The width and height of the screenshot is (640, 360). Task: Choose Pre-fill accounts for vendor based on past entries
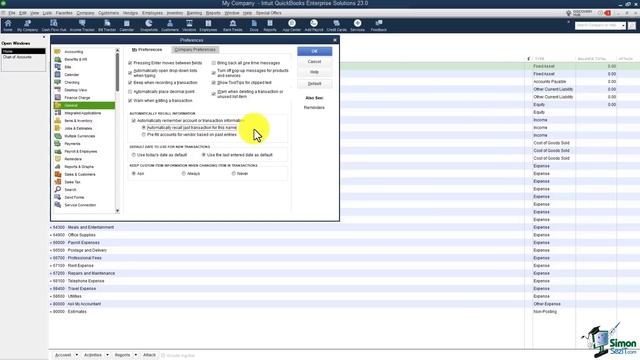click(144, 134)
